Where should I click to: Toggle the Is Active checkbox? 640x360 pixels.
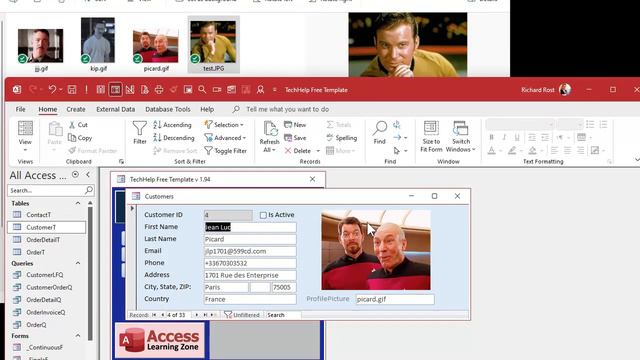pos(263,215)
